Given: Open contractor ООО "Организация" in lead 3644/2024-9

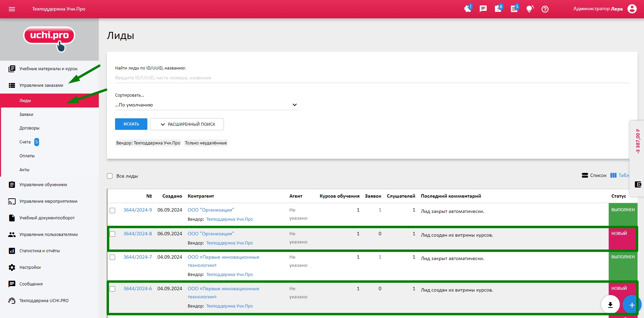Looking at the screenshot, I should 211,210.
